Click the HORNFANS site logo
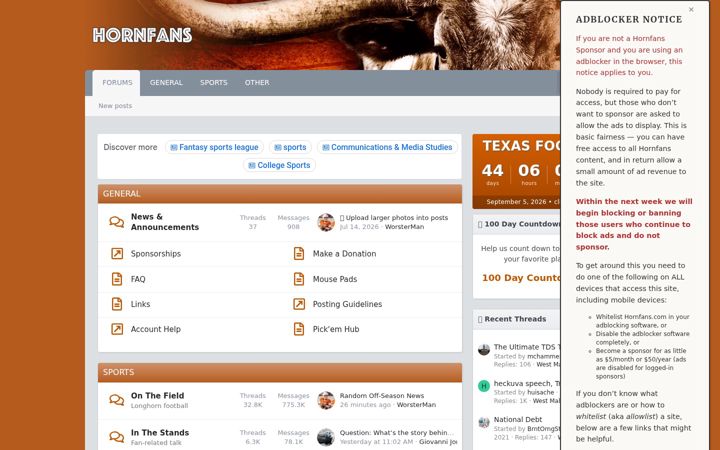The image size is (720, 450). [142, 35]
